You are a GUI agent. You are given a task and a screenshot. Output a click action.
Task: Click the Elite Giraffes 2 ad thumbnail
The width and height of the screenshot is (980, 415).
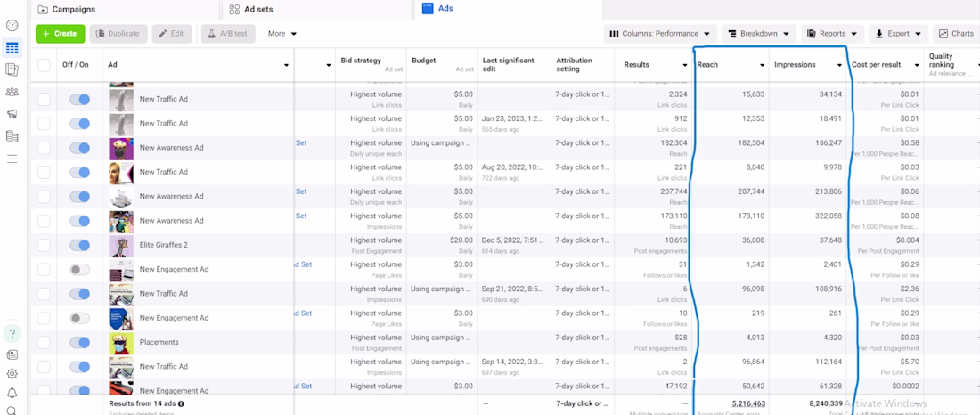click(121, 246)
